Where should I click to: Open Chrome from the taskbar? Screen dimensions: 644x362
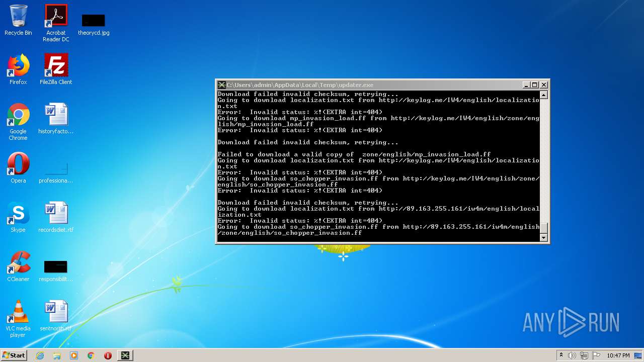click(91, 355)
